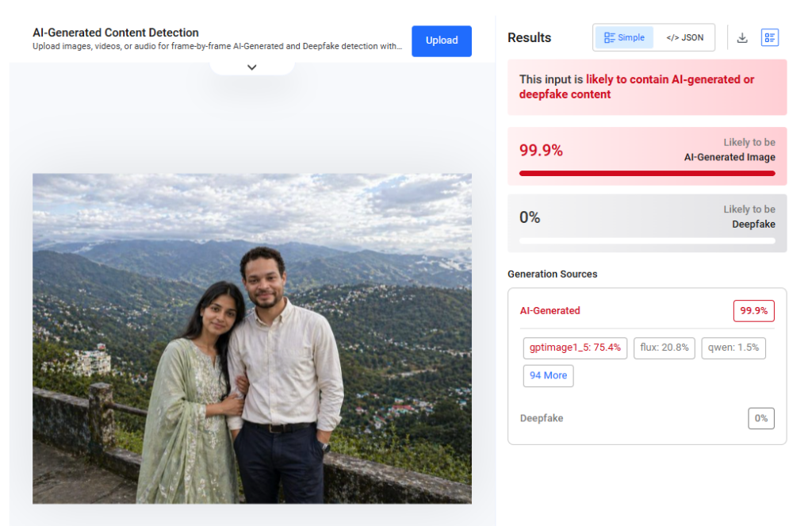Click the Deepfake row label

[x=542, y=418]
